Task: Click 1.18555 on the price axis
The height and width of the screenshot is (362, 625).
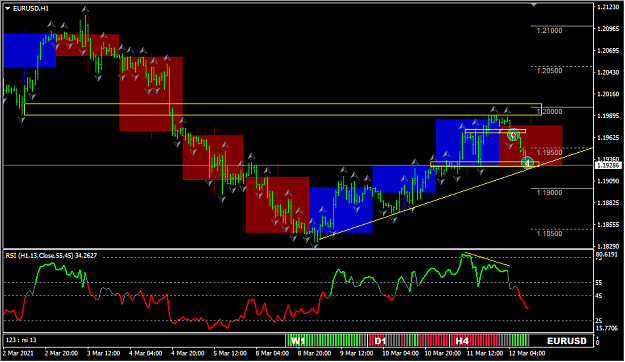Action: coord(608,225)
